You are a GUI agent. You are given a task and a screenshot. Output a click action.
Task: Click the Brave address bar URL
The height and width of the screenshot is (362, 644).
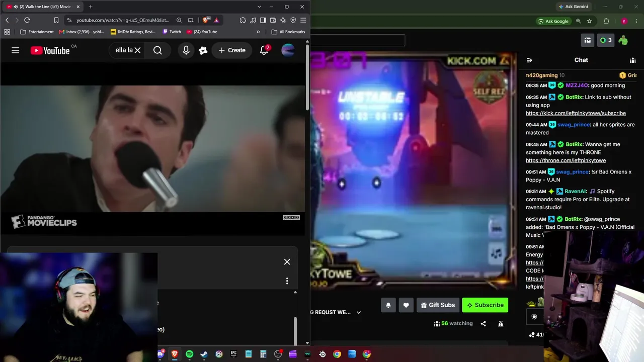point(123,20)
